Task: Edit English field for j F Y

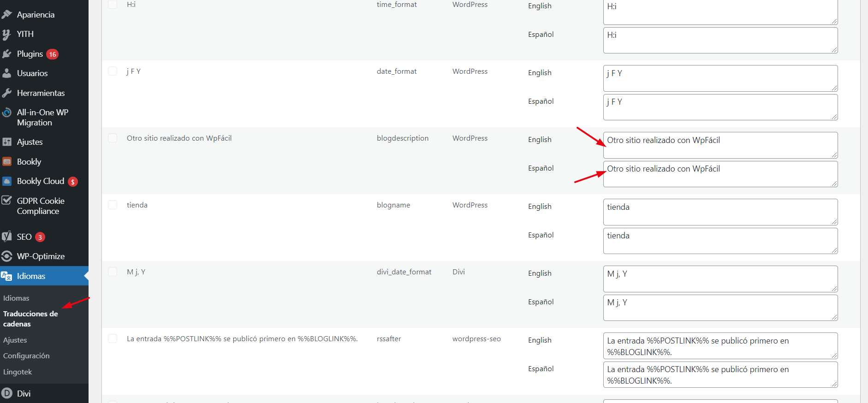Action: point(720,78)
